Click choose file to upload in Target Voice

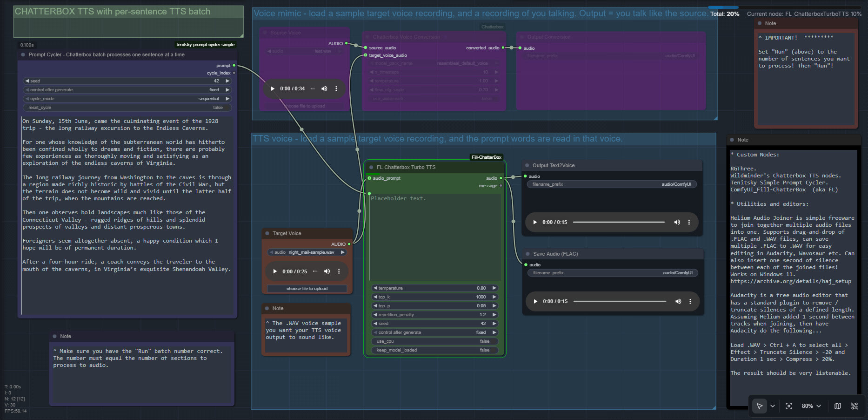(x=307, y=289)
